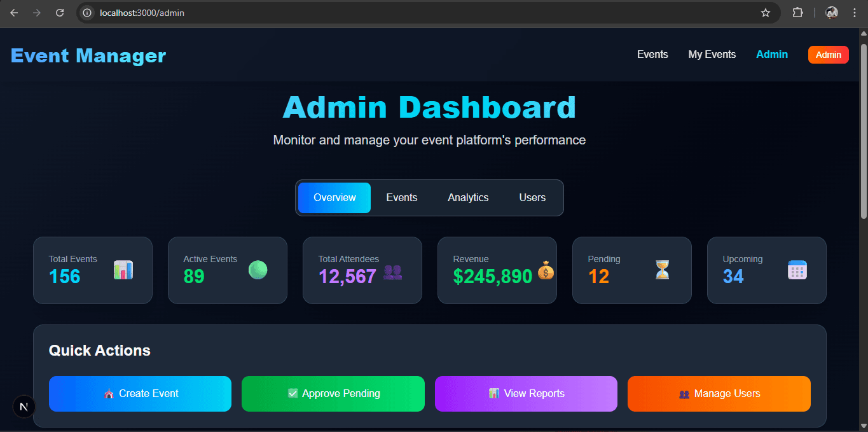The image size is (868, 432).
Task: Select the Overview tab
Action: tap(334, 197)
